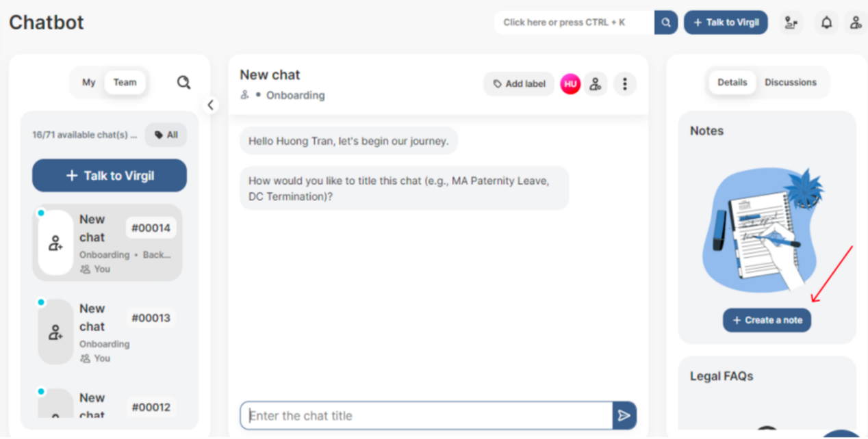This screenshot has height=439, width=868.
Task: Click the Create a note button
Action: [767, 320]
